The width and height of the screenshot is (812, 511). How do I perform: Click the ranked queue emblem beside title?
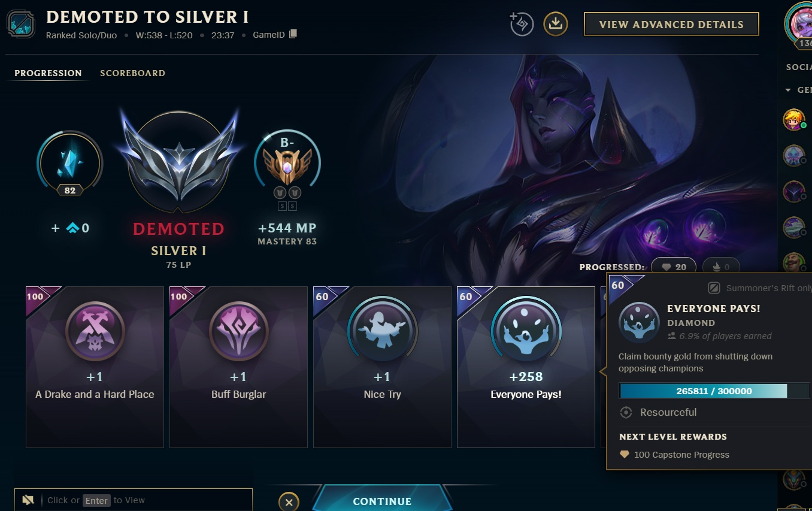[21, 24]
